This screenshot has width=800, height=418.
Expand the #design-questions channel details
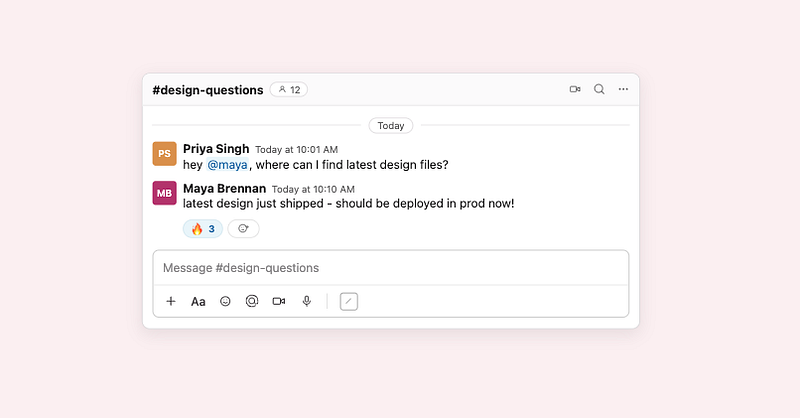tap(208, 90)
